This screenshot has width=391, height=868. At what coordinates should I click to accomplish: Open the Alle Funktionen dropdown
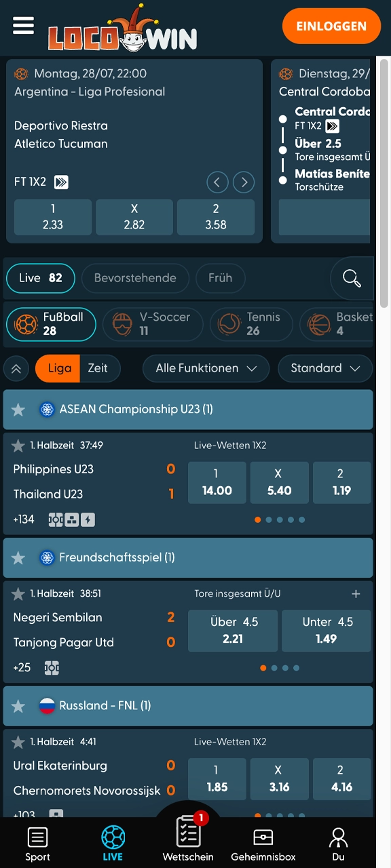(206, 368)
